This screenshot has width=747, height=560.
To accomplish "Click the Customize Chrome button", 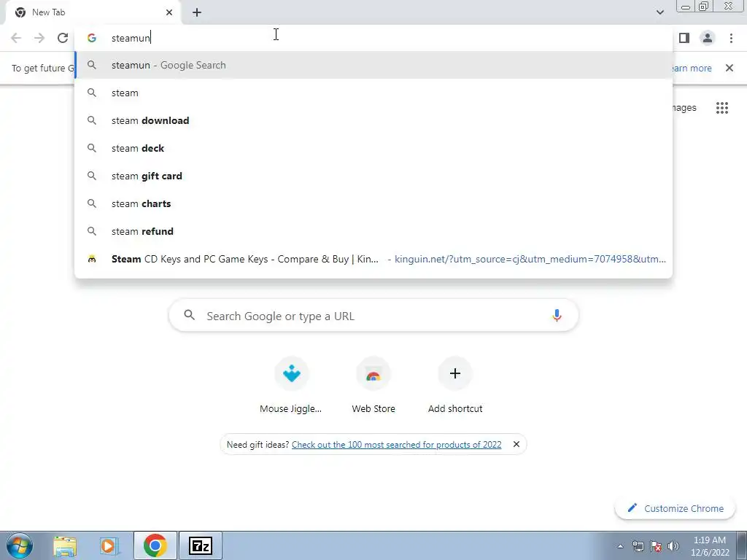I will pos(676,508).
